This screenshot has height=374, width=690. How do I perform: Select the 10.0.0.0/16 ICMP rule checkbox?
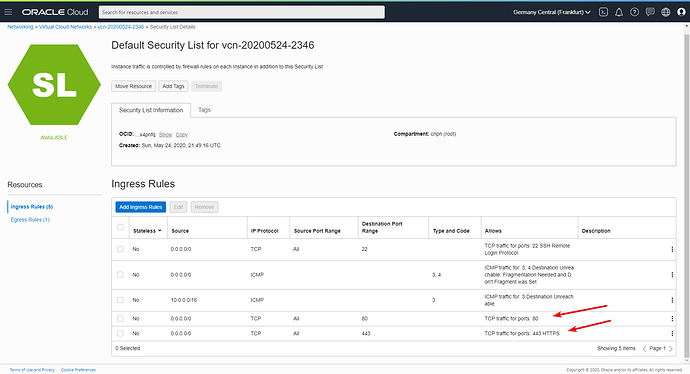pos(120,300)
